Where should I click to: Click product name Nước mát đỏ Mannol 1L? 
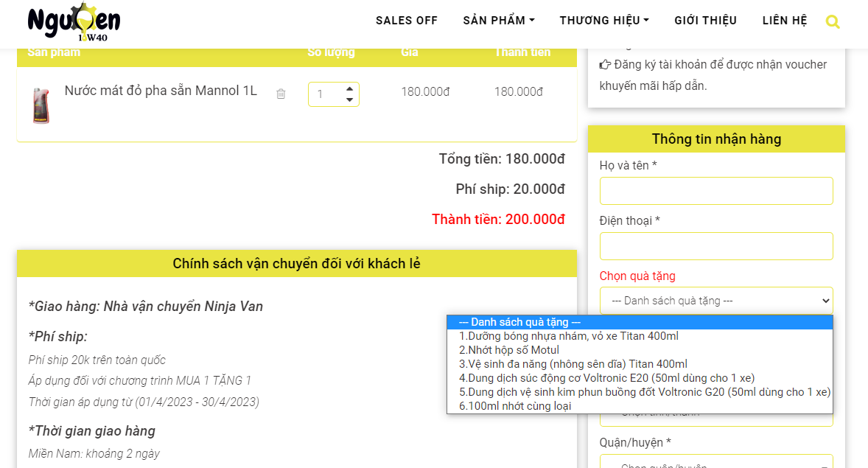click(161, 91)
